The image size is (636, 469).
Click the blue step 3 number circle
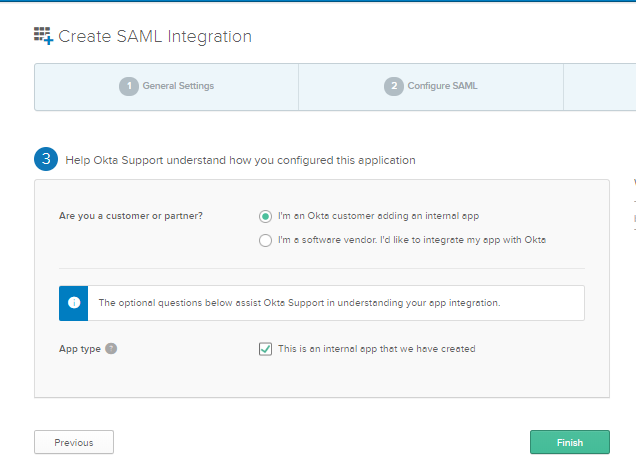(x=46, y=159)
